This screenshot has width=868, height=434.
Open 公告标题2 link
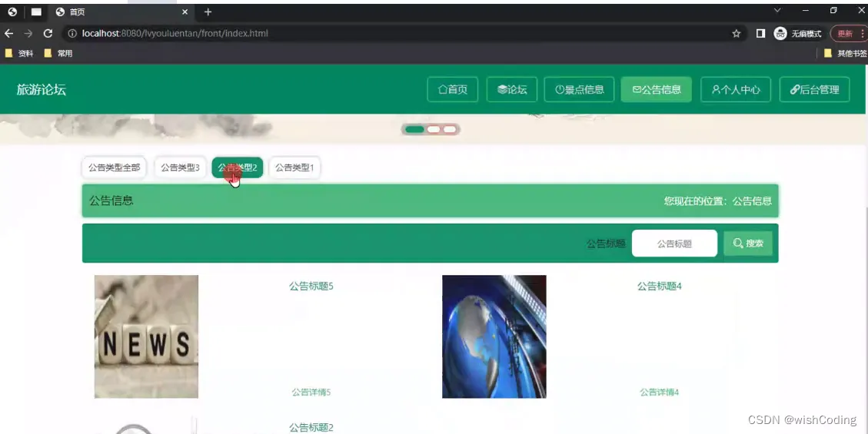[x=311, y=427]
